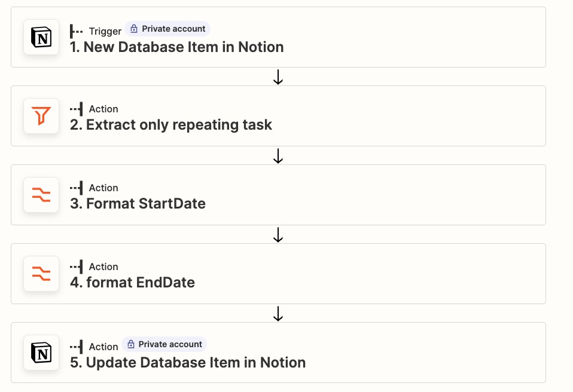
Task: Click the Notion icon in step 1
Action: pyautogui.click(x=41, y=37)
